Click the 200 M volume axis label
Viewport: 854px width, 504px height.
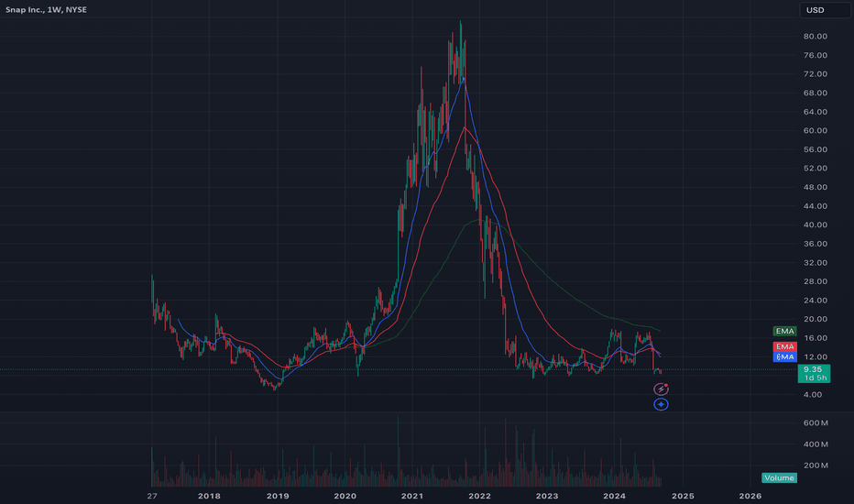(x=816, y=466)
